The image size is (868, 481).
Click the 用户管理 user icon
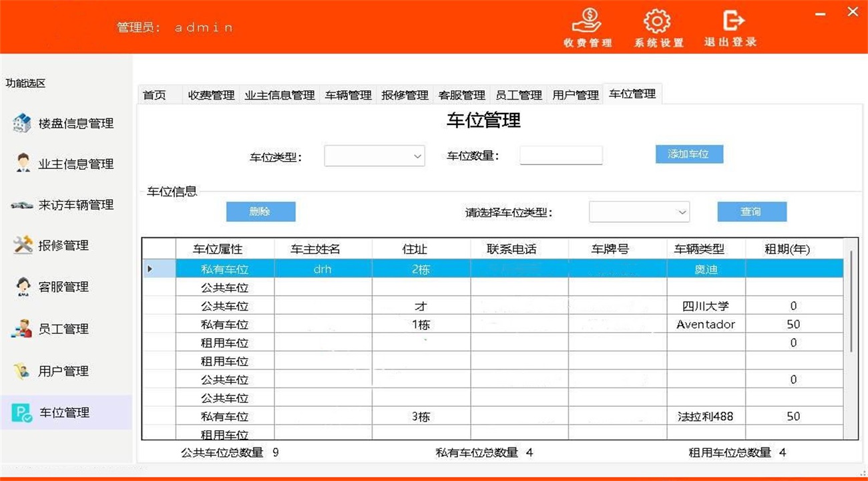(23, 370)
